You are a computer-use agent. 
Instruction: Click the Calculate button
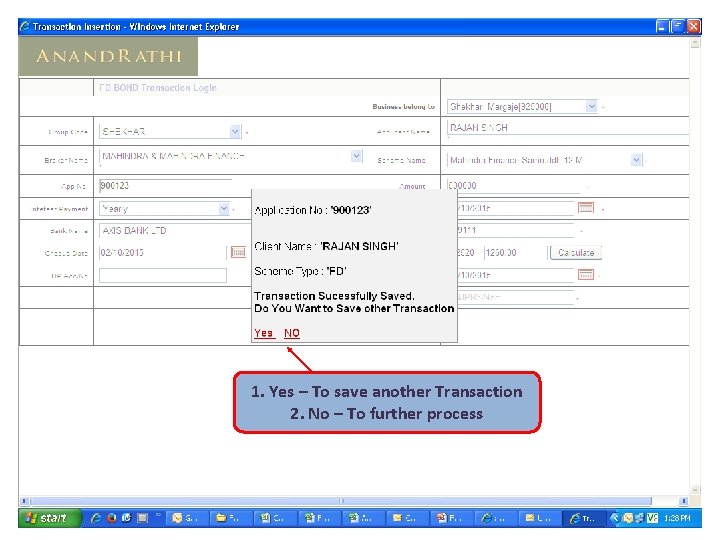tap(576, 252)
